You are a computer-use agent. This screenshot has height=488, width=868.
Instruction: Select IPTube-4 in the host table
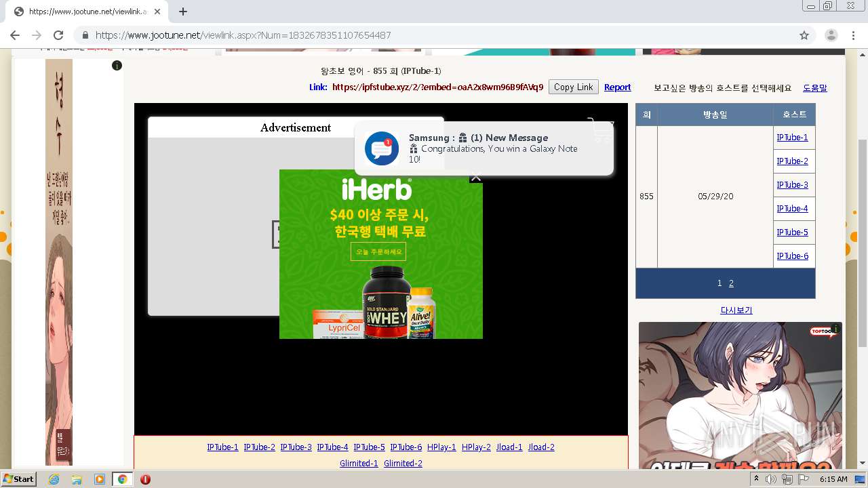click(792, 209)
